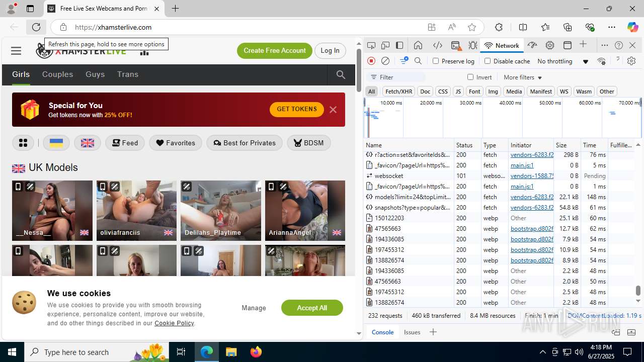Open the DevTools Console panel icon
This screenshot has width=644, height=362.
point(456,45)
